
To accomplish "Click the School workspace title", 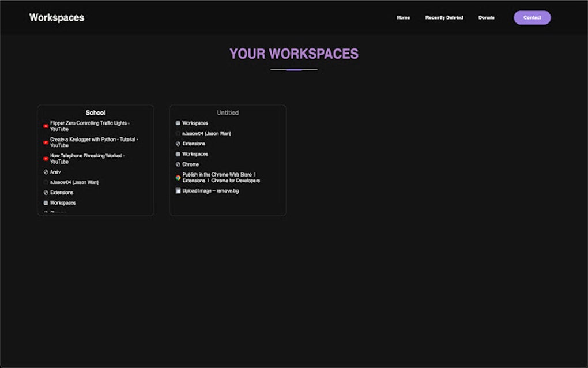I will 95,112.
